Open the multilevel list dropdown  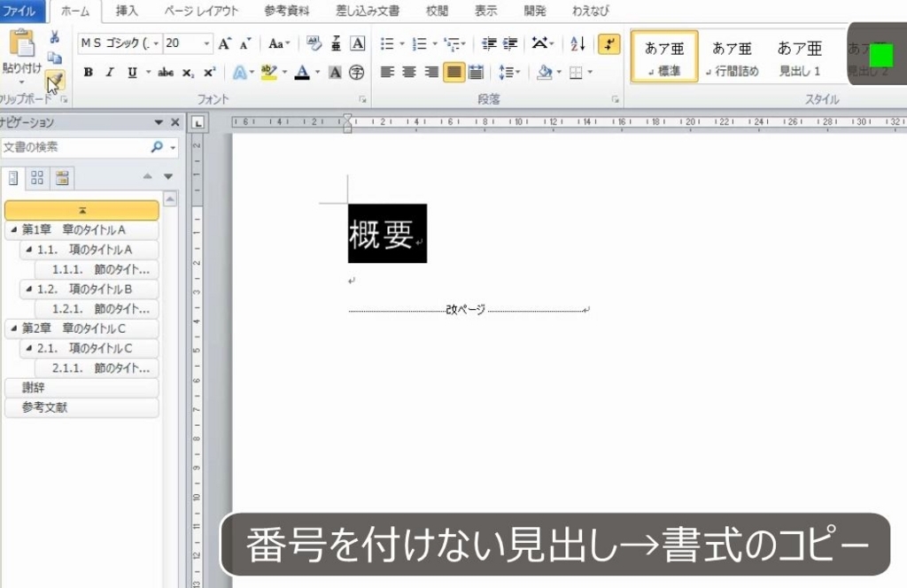(454, 43)
